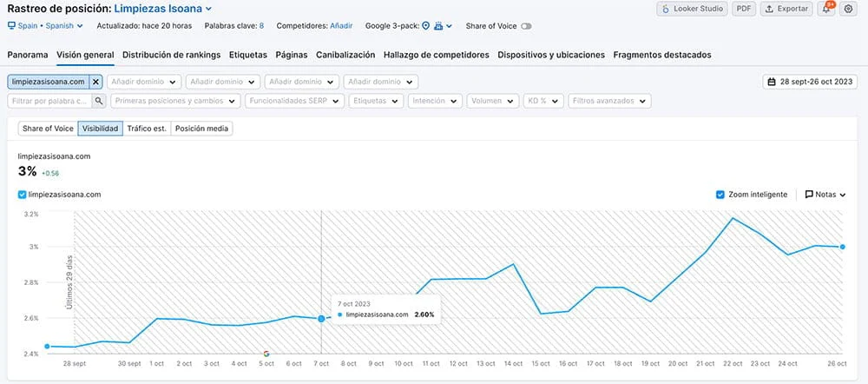Click Añadir competitors link

(341, 25)
